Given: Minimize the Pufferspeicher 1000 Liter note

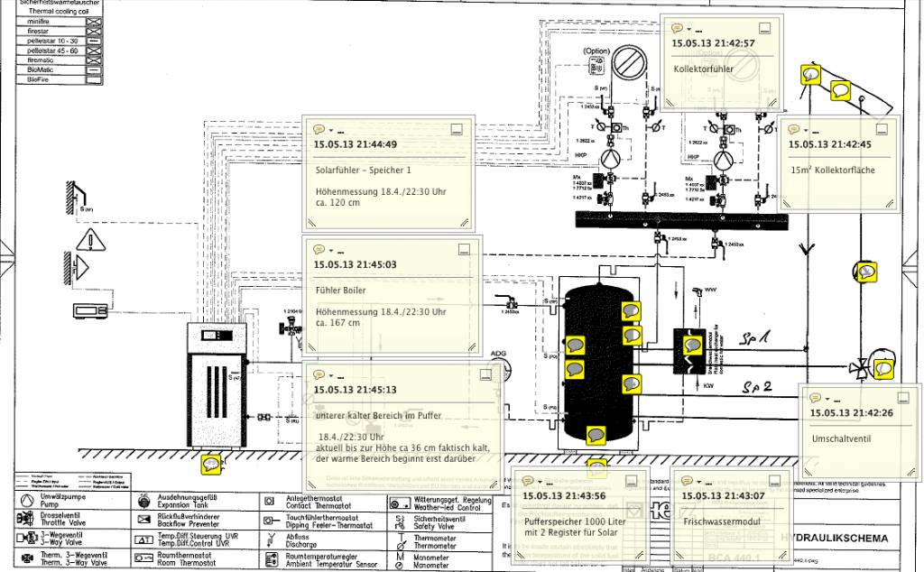Looking at the screenshot, I should (x=631, y=481).
